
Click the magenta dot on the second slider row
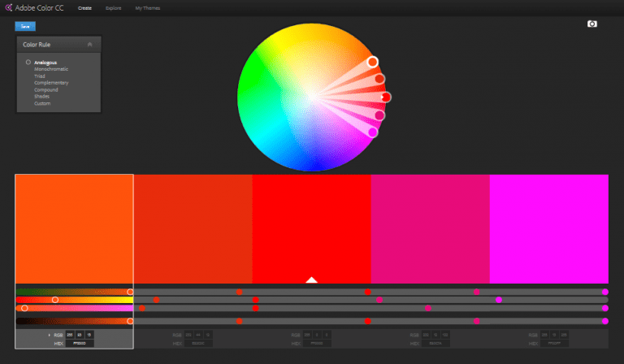click(499, 300)
